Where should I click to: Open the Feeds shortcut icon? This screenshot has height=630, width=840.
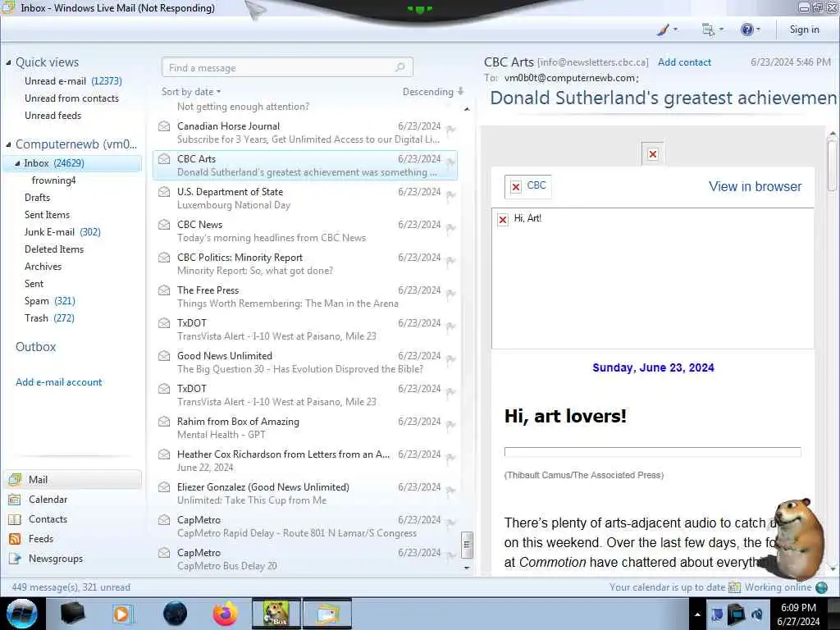(15, 539)
